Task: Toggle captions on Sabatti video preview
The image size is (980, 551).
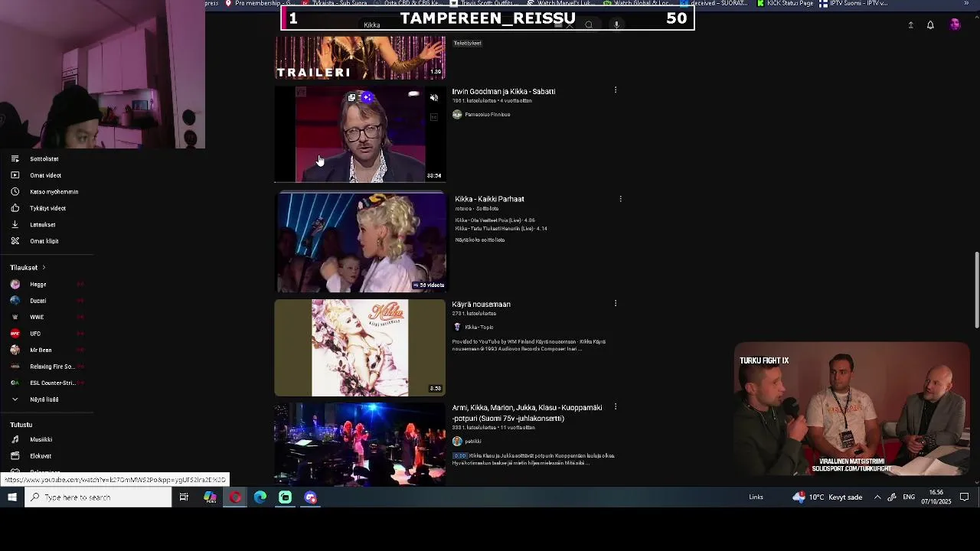Action: click(x=434, y=117)
